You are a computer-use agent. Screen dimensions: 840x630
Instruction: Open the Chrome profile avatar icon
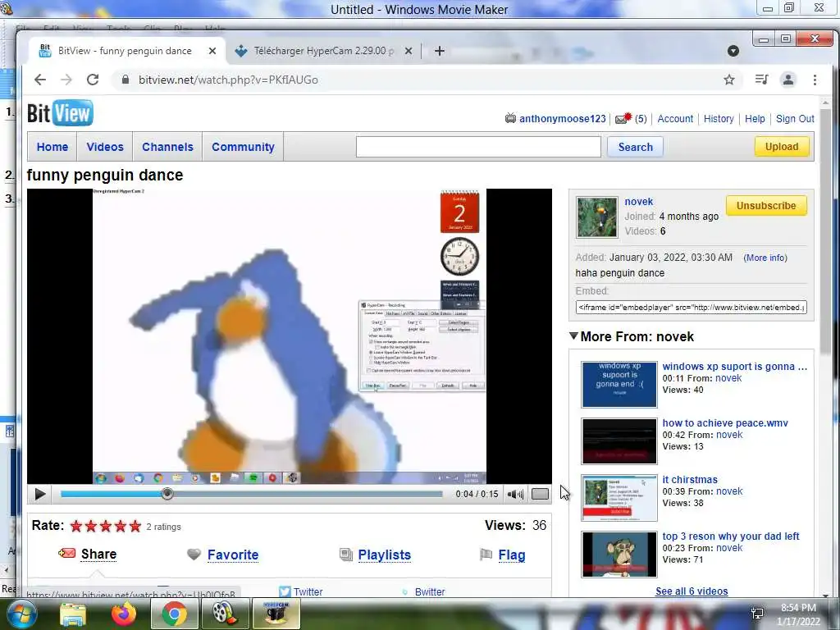click(x=788, y=80)
